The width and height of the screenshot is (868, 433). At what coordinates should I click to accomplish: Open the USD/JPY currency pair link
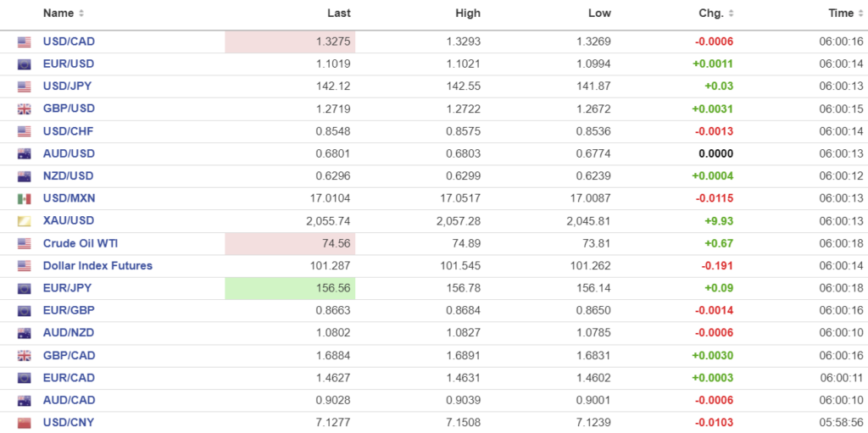68,86
